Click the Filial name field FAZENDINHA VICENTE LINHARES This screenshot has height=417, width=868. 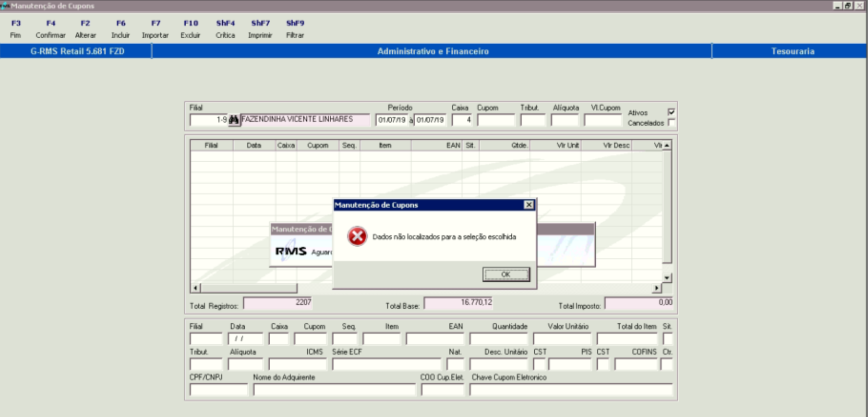click(x=305, y=120)
